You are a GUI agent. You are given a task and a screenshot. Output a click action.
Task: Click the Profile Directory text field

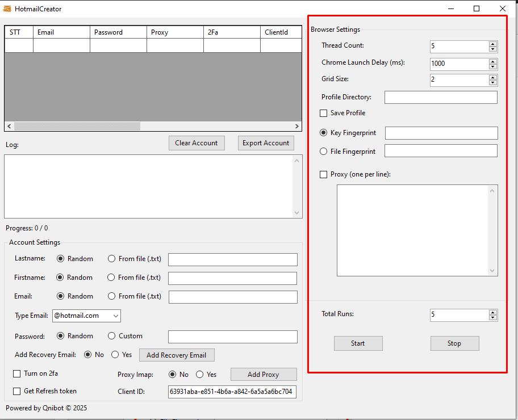[441, 98]
